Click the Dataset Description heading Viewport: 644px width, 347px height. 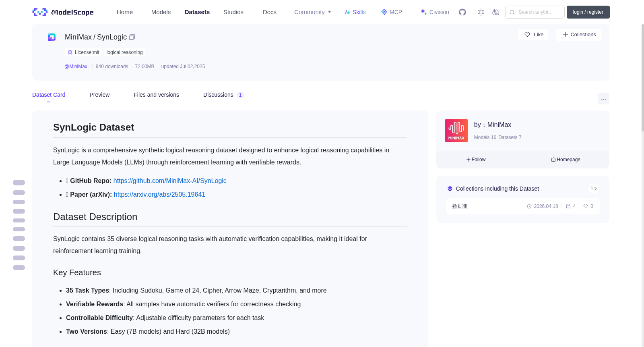95,217
